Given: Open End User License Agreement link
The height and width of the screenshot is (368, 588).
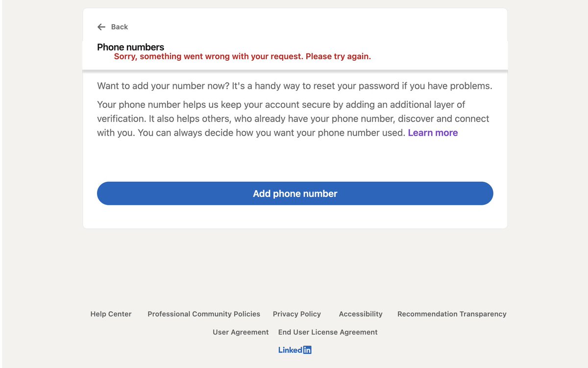Looking at the screenshot, I should 328,332.
